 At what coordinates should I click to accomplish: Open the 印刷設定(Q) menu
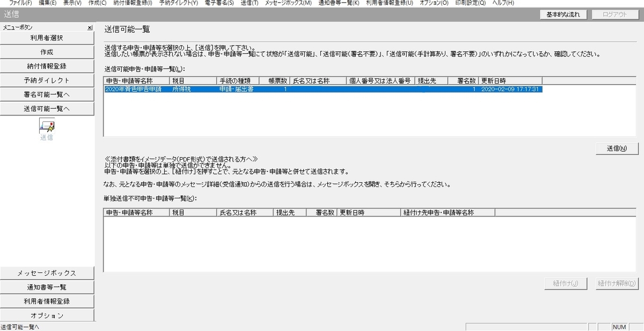[x=470, y=3]
